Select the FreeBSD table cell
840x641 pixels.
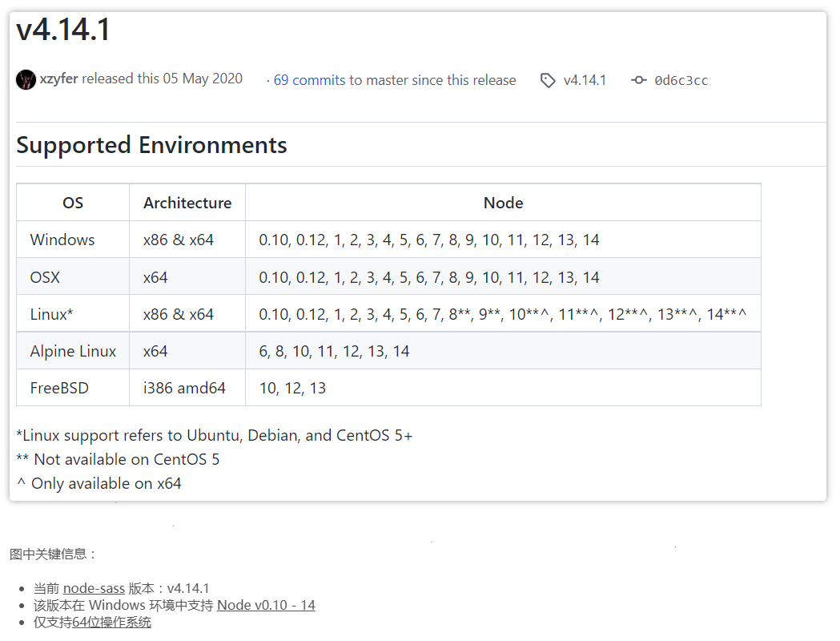pyautogui.click(x=73, y=388)
